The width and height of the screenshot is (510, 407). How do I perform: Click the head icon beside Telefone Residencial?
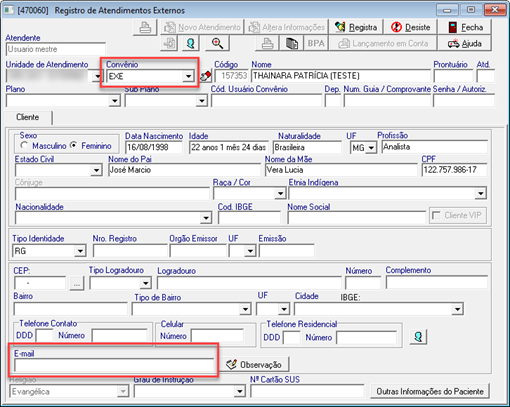pyautogui.click(x=418, y=337)
